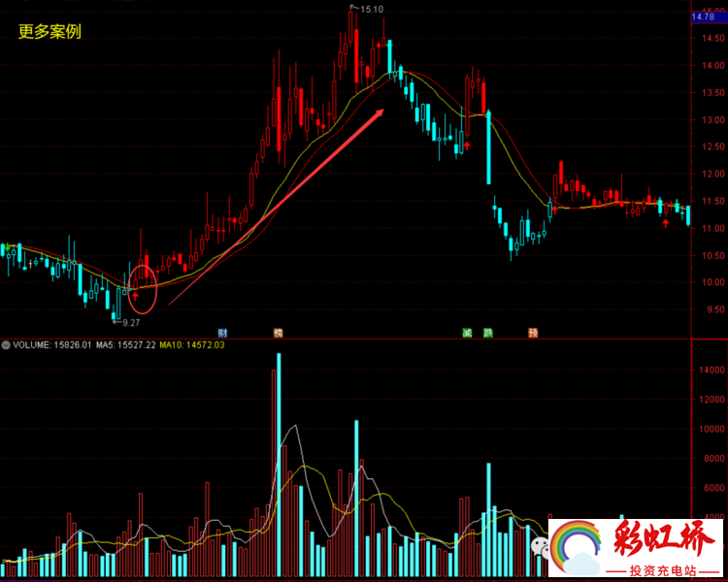Click the red arrow signal under circled candle
728x582 pixels.
tap(136, 294)
